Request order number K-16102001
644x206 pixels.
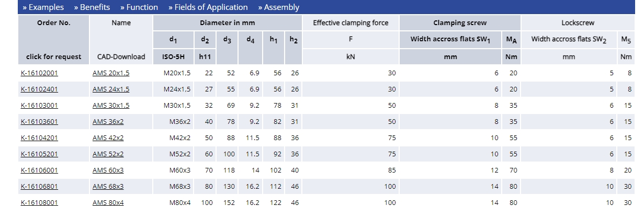pyautogui.click(x=39, y=73)
